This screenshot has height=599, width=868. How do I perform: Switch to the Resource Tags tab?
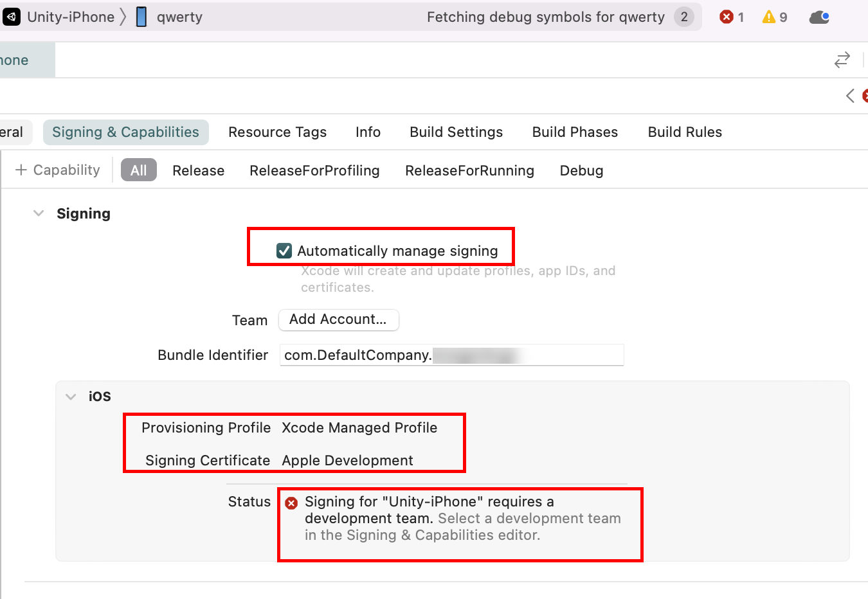click(277, 132)
